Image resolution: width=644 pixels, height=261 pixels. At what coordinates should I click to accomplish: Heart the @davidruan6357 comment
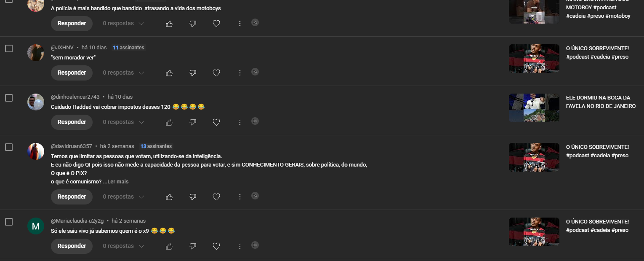[x=216, y=197]
